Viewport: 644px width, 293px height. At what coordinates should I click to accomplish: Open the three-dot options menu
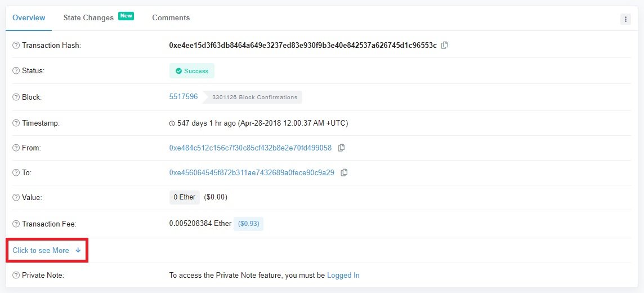pyautogui.click(x=625, y=19)
